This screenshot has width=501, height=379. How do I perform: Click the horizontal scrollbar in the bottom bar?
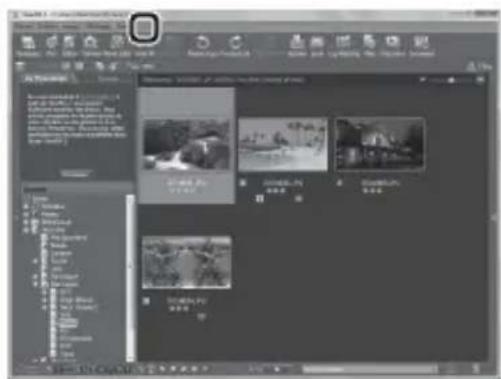point(370,369)
